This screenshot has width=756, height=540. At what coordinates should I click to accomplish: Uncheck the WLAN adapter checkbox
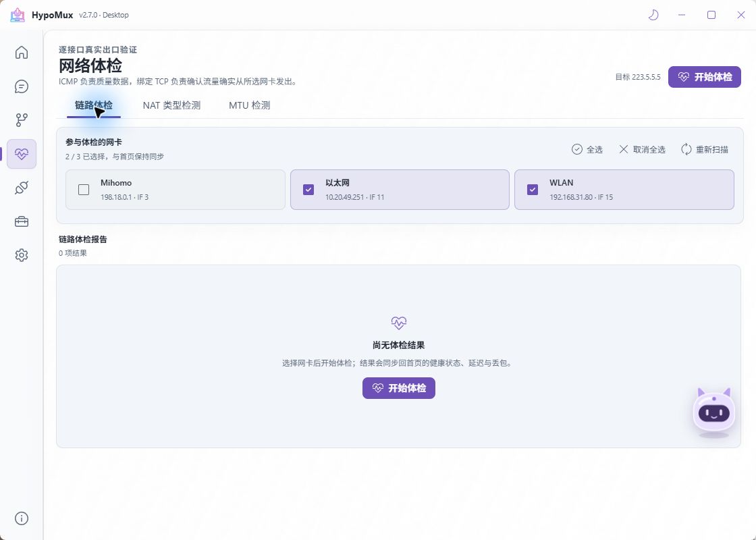tap(533, 190)
